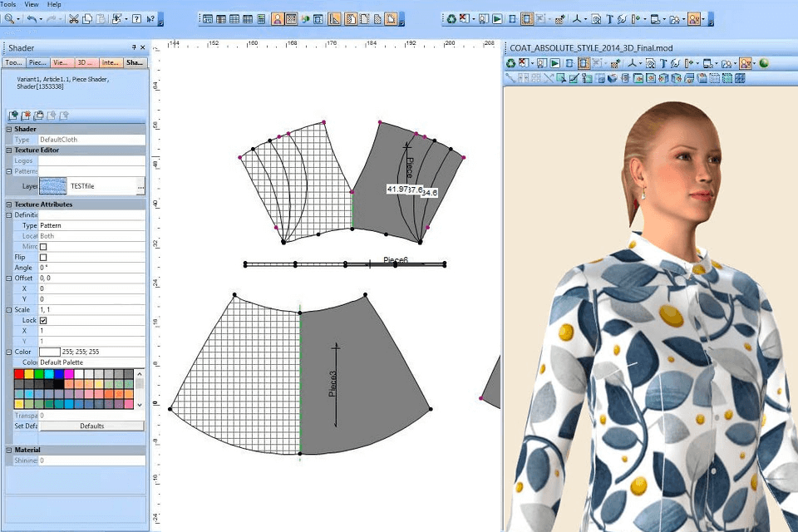Click the cut scissors icon

[74, 19]
